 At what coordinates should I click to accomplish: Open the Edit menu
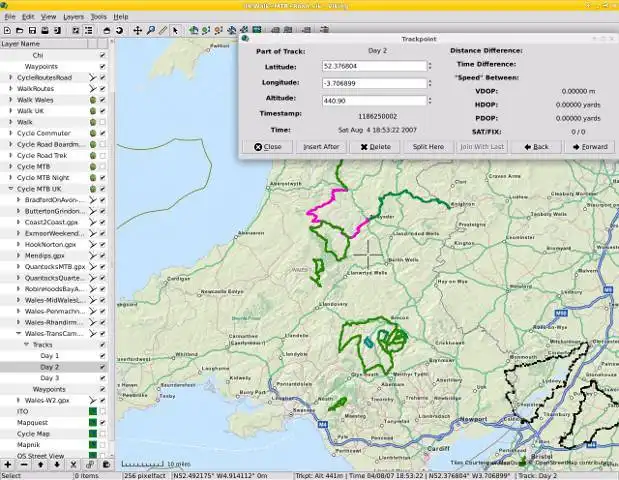tap(28, 17)
